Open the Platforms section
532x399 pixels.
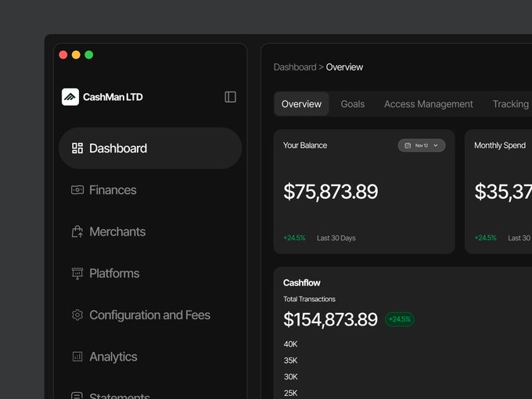(x=150, y=274)
